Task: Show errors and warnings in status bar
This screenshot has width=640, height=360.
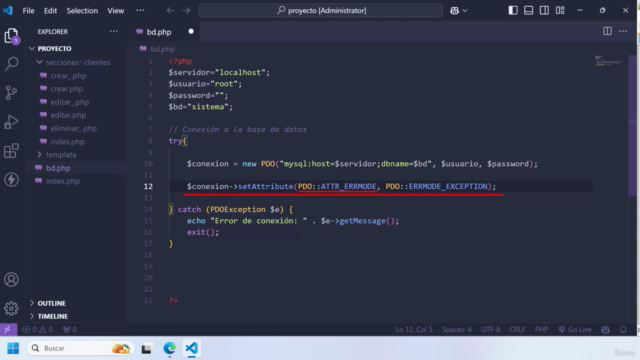Action: point(38,329)
